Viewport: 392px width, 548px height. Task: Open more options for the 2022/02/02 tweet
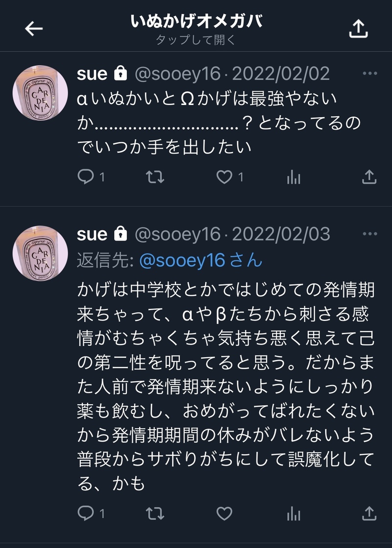coord(370,74)
